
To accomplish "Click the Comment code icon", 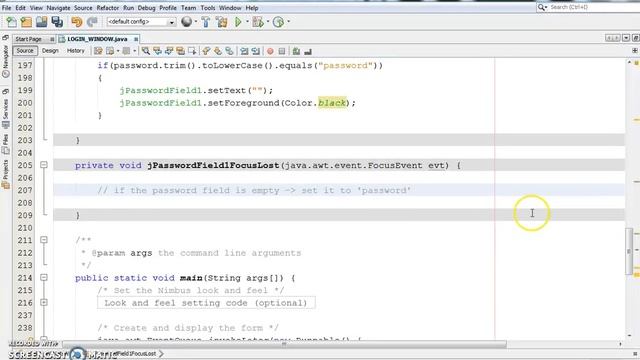I will [296, 51].
